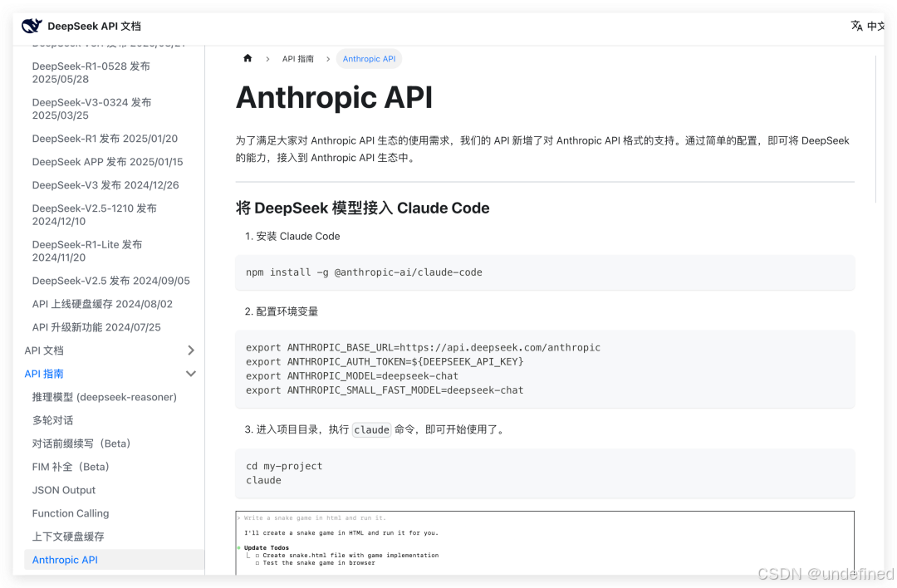Open API 升级新功能 2024/07/25 entry

pos(96,327)
